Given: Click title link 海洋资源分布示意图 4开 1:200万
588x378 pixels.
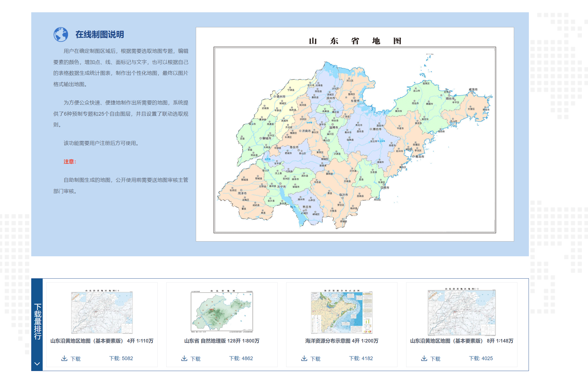Looking at the screenshot, I should click(x=342, y=341).
